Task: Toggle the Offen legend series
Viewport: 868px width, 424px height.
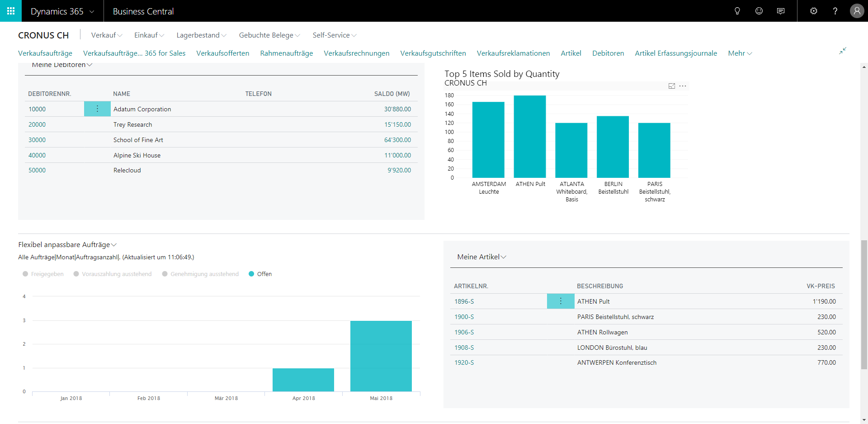Action: tap(260, 274)
